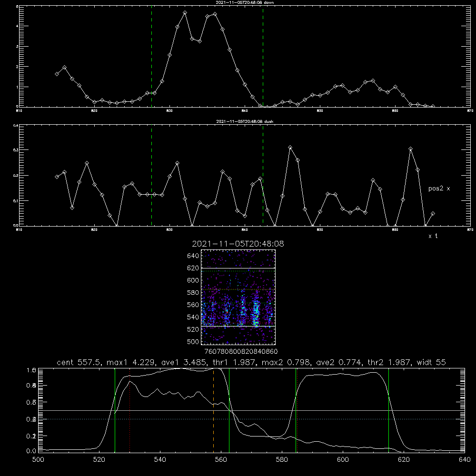476x476 pixels.
Task: Click the dusk curve diamond peak near 862
Action: (x=411, y=149)
